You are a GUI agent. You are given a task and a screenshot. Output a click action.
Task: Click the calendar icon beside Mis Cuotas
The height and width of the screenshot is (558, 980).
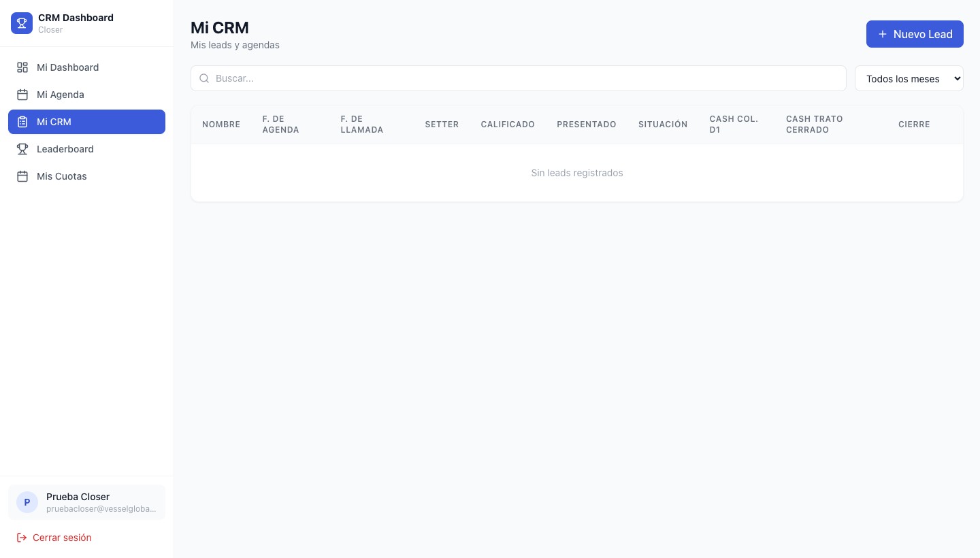22,176
